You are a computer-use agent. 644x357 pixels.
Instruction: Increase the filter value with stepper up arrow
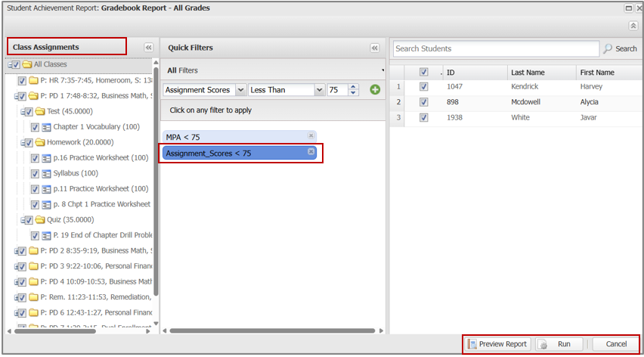pyautogui.click(x=354, y=86)
